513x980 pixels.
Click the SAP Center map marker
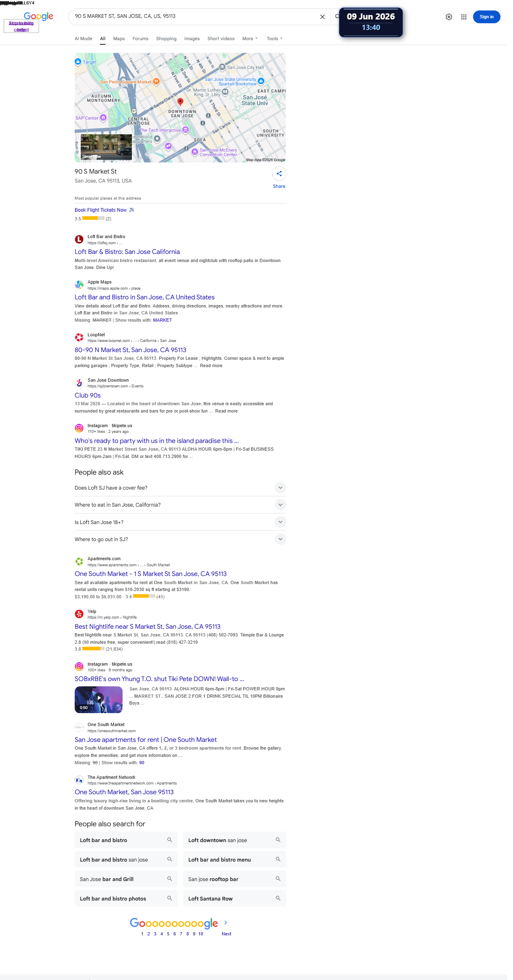103,118
